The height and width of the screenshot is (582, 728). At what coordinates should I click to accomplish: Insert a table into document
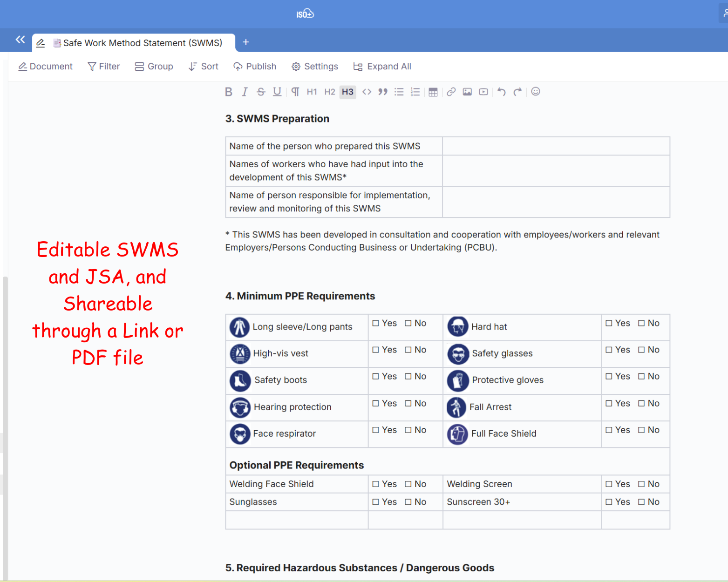[433, 92]
